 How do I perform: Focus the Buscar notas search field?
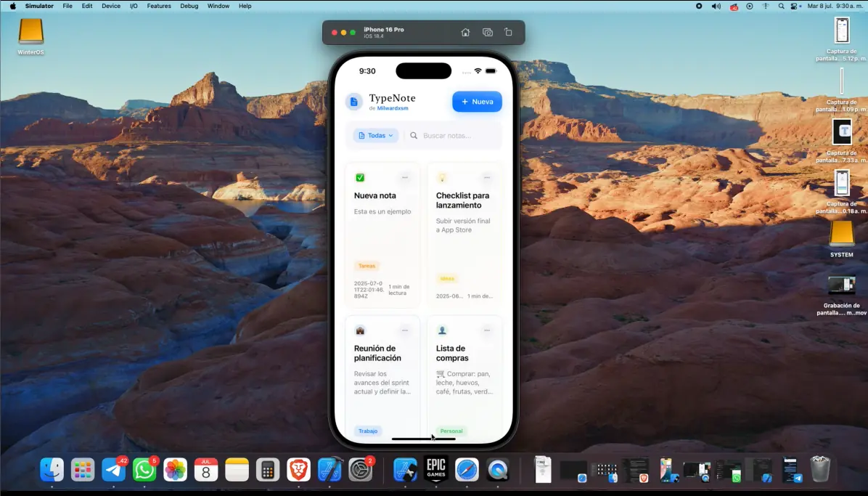(453, 135)
